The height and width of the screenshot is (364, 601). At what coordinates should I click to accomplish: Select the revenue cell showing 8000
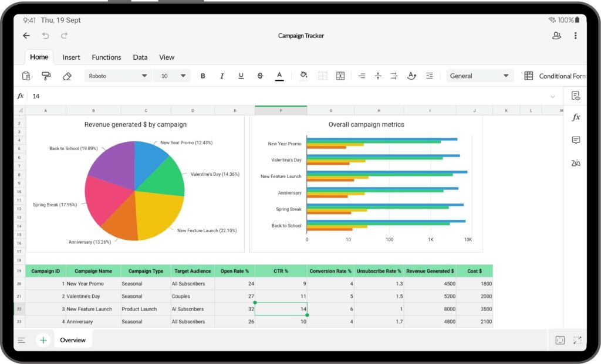[x=430, y=309]
